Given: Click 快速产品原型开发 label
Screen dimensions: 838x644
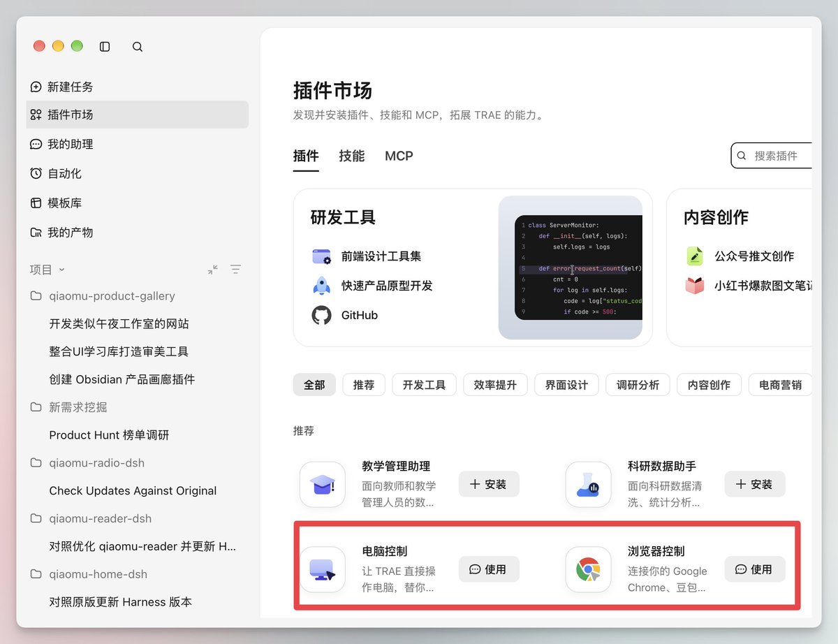Looking at the screenshot, I should 387,286.
